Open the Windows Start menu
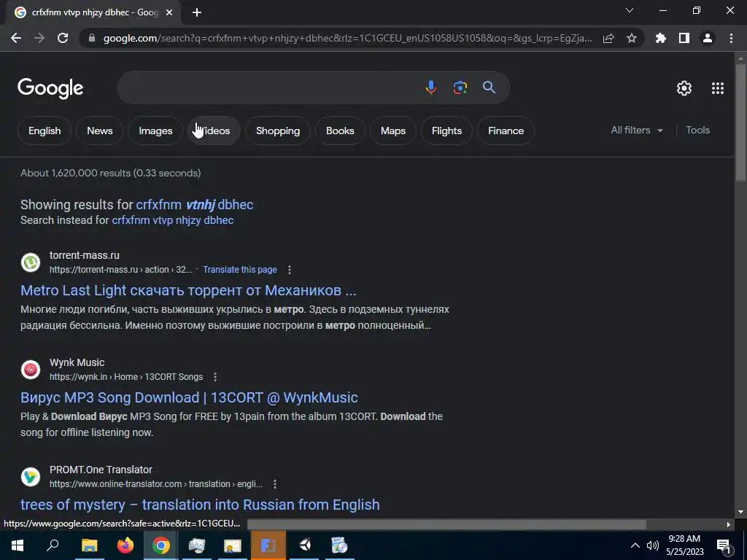The width and height of the screenshot is (747, 560). click(x=18, y=545)
